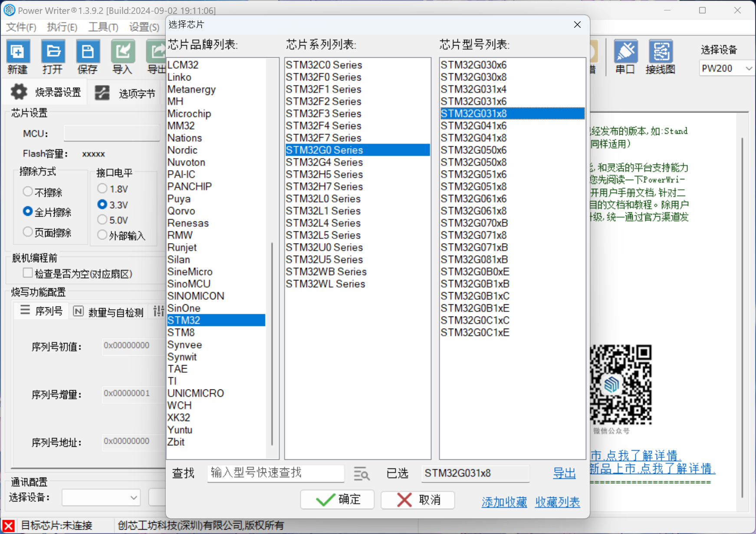
Task: Select the 序列号 tab
Action: click(x=42, y=311)
